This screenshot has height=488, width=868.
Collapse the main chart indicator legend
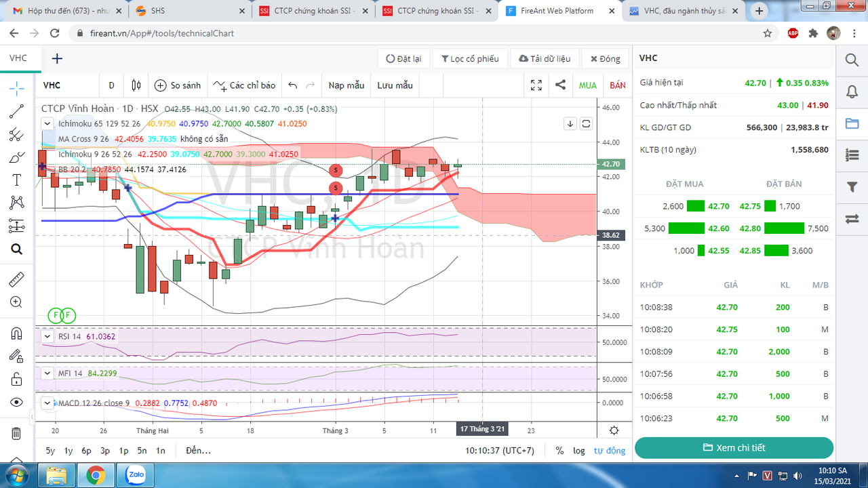click(47, 123)
